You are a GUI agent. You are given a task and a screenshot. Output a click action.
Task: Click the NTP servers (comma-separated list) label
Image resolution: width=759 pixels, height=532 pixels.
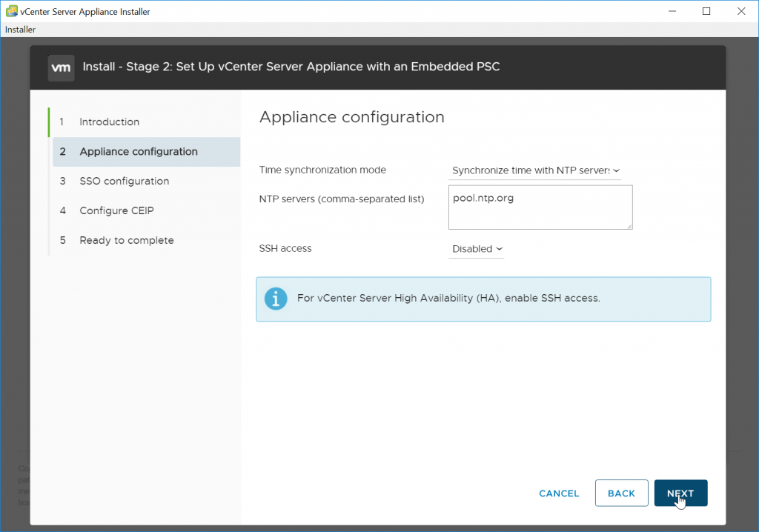[341, 199]
